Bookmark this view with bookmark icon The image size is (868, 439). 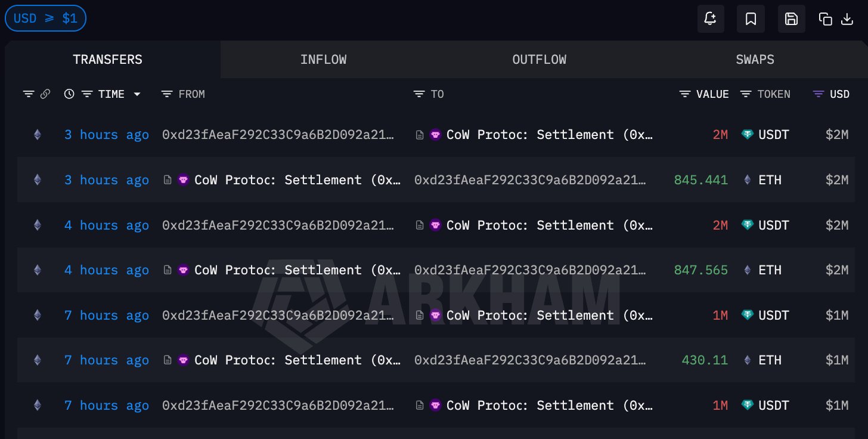coord(751,19)
